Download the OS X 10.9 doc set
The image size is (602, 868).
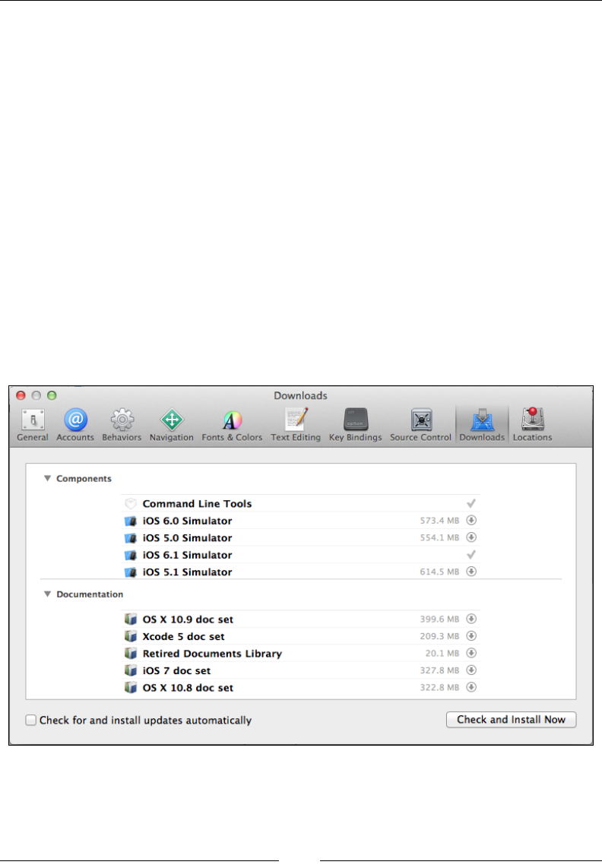click(x=471, y=619)
